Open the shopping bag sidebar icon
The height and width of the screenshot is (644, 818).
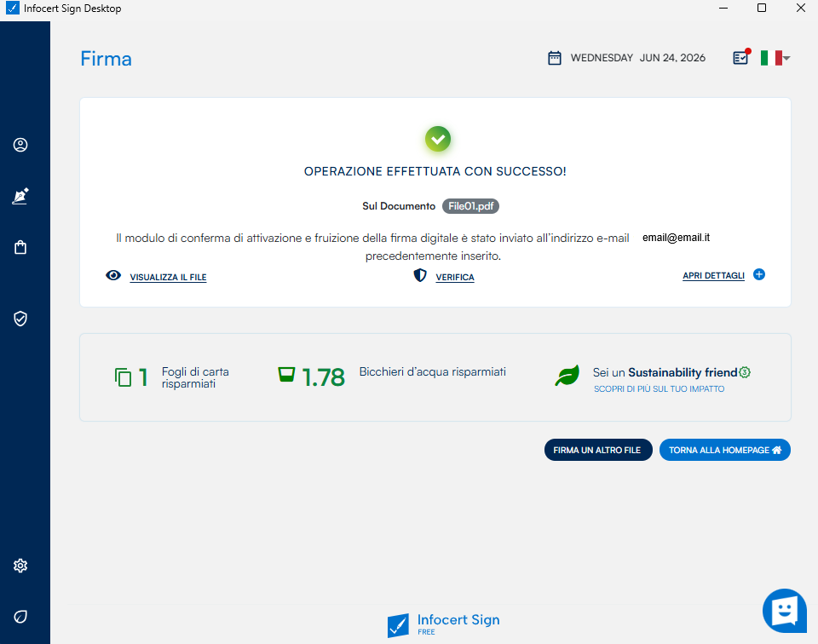point(20,247)
